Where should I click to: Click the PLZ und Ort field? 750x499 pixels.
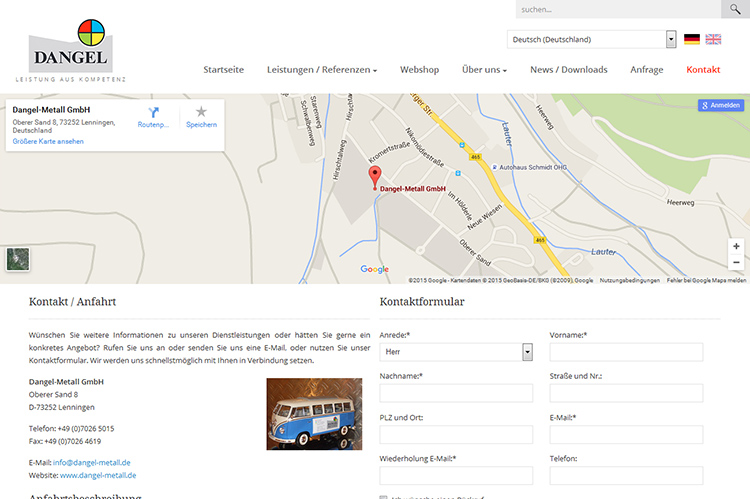(x=456, y=434)
